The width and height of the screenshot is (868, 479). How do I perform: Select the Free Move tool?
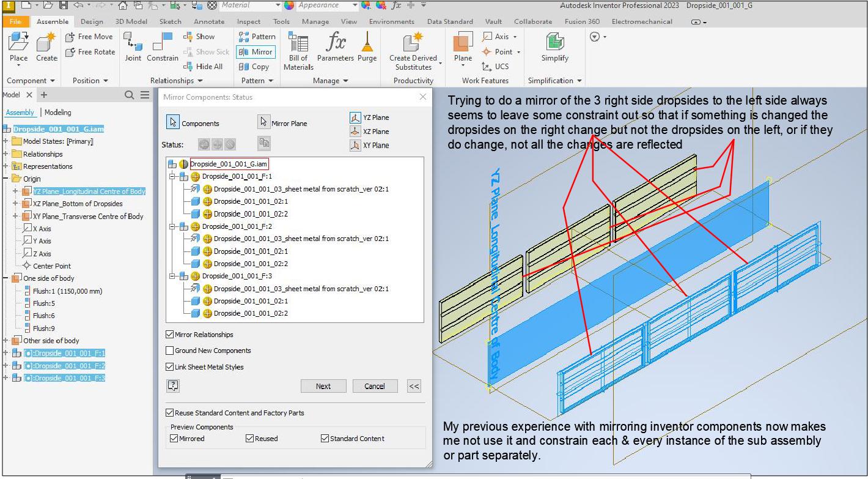[x=89, y=37]
